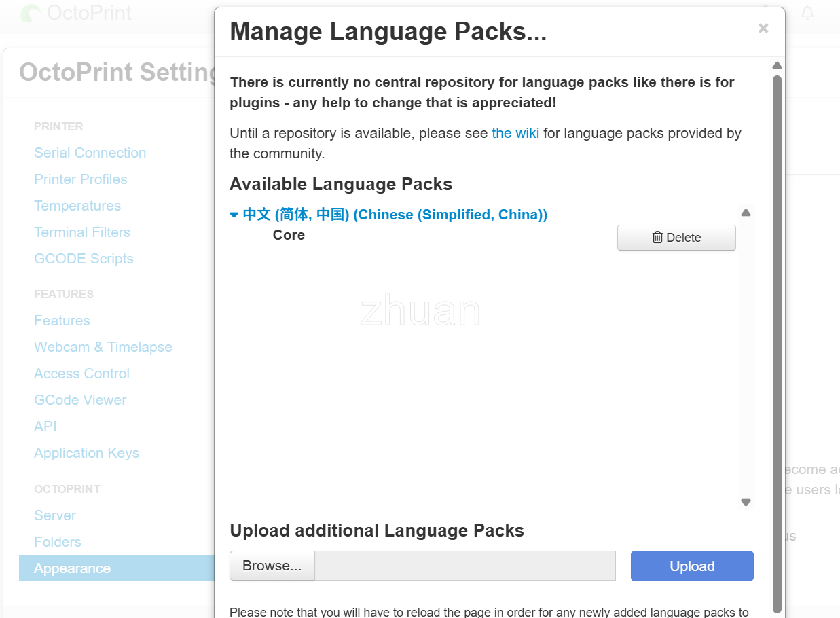Viewport: 840px width, 618px height.
Task: Open GCODE Scripts settings
Action: [84, 259]
